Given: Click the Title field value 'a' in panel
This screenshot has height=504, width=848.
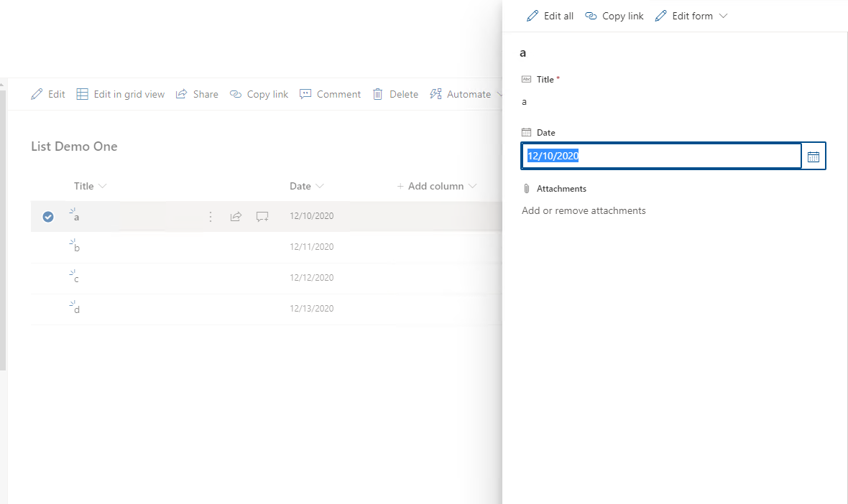Looking at the screenshot, I should click(x=524, y=101).
